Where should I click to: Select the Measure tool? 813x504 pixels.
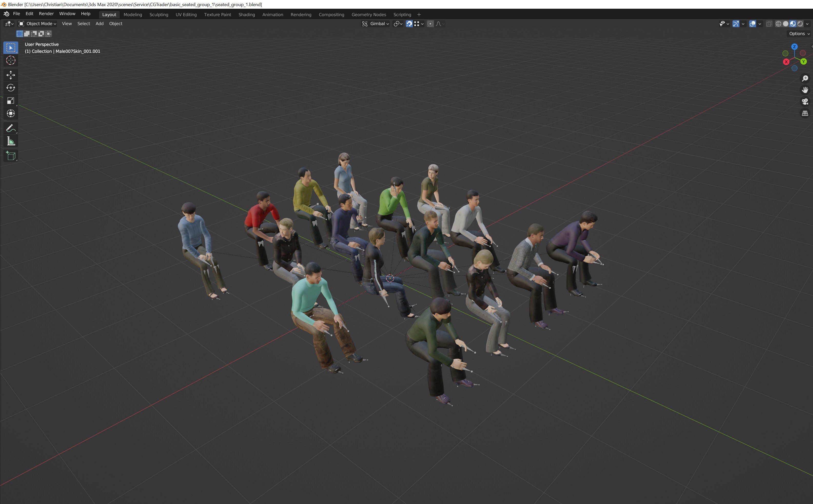click(x=11, y=141)
